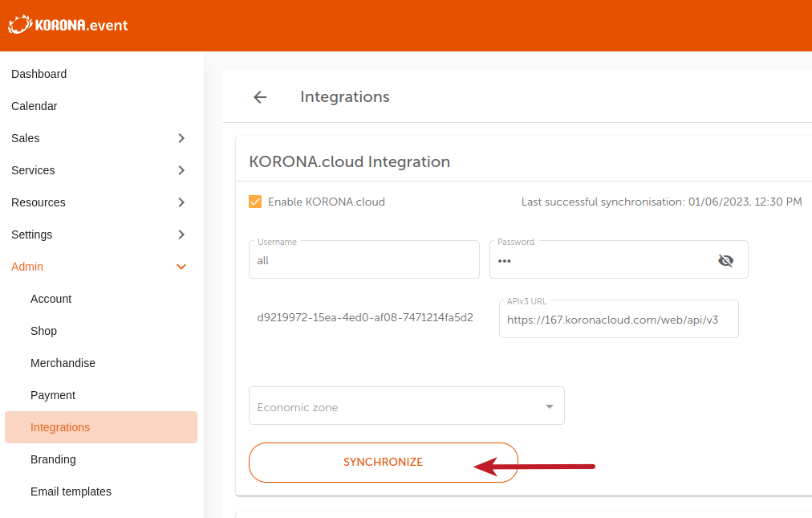Screen dimensions: 812x518
Task: Open Calendar in the sidebar
Action: (35, 106)
